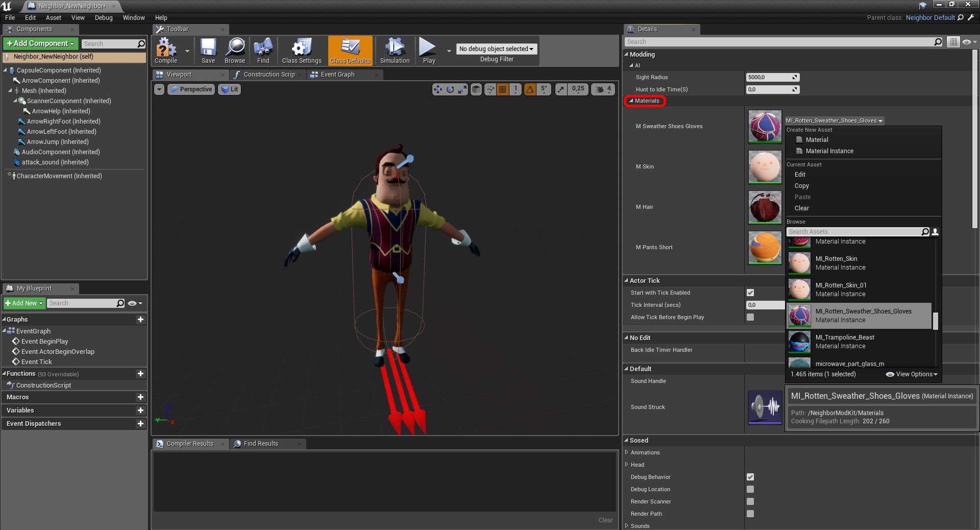Click the Add Component button
Viewport: 980px width, 530px height.
click(41, 44)
